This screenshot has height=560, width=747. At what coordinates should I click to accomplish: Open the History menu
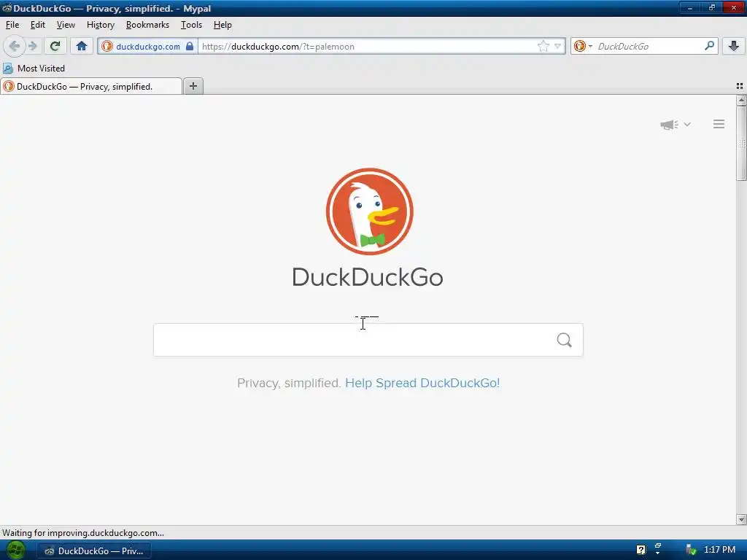pyautogui.click(x=101, y=25)
